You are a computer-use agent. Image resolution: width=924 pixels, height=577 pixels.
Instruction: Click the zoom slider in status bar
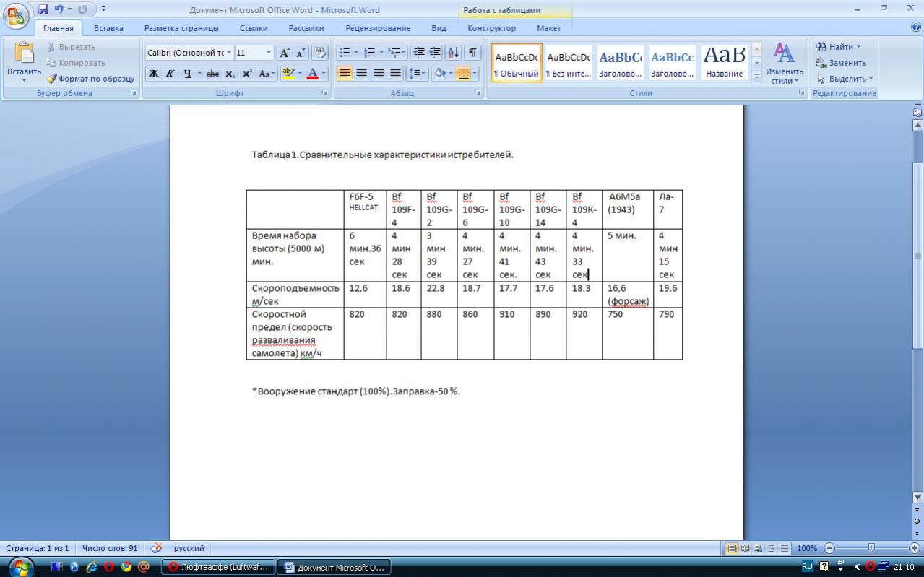(871, 548)
